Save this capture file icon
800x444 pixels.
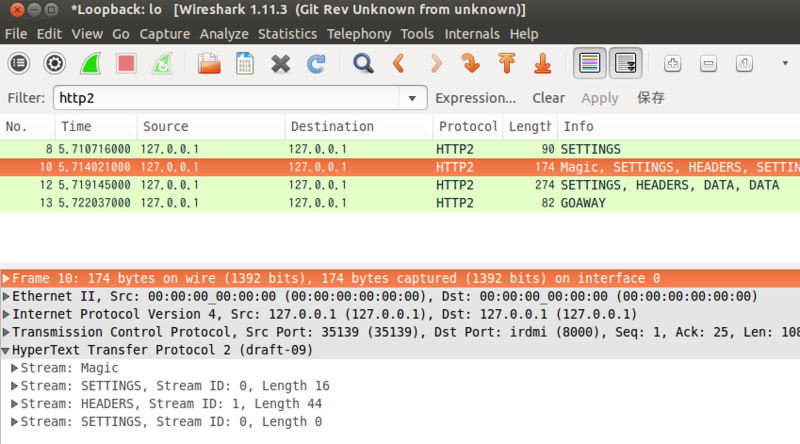point(245,64)
